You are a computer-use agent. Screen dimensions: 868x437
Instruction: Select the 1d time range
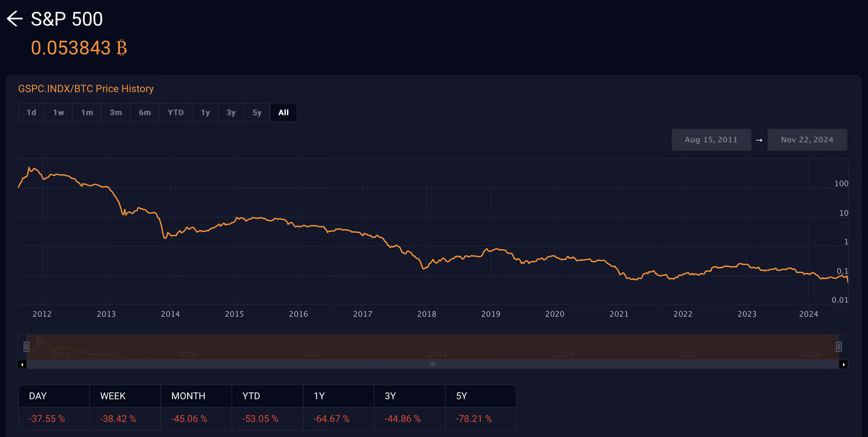[31, 113]
